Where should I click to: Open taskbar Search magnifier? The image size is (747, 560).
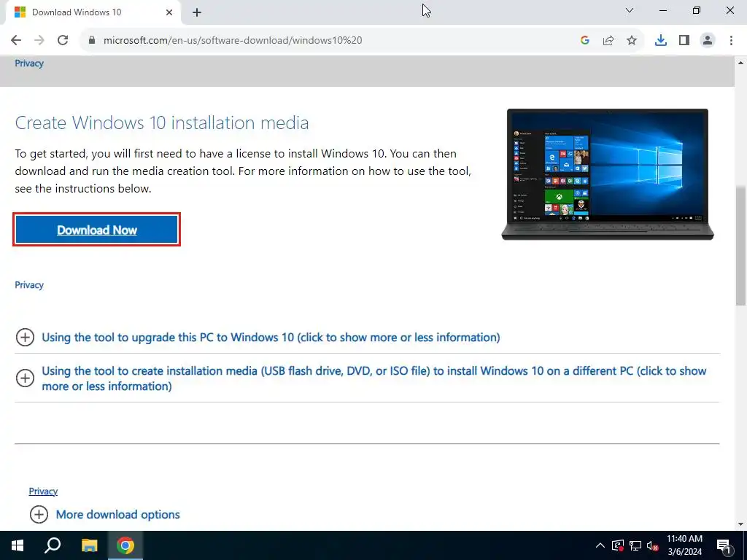[53, 545]
